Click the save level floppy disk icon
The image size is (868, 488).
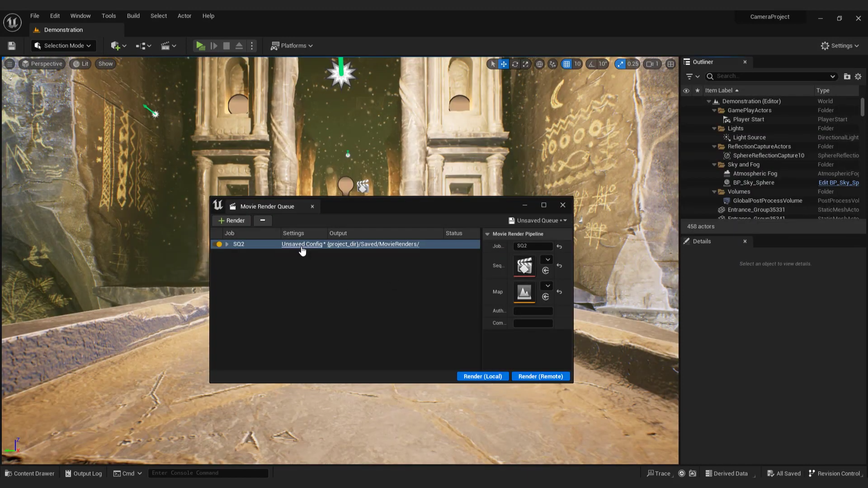click(x=12, y=46)
